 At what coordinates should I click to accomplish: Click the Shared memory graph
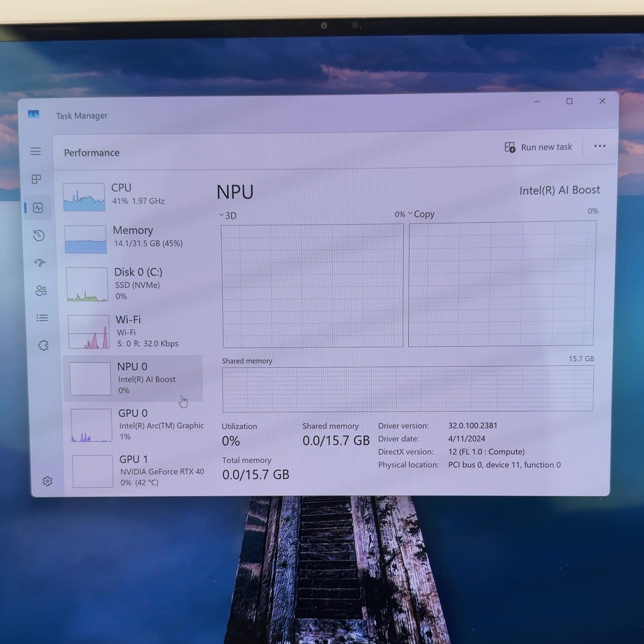pos(408,389)
